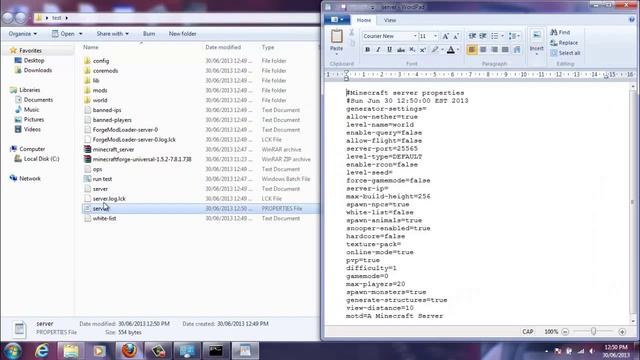Click the WordPad vertical scrollbar
This screenshot has width=640, height=360.
(633, 202)
